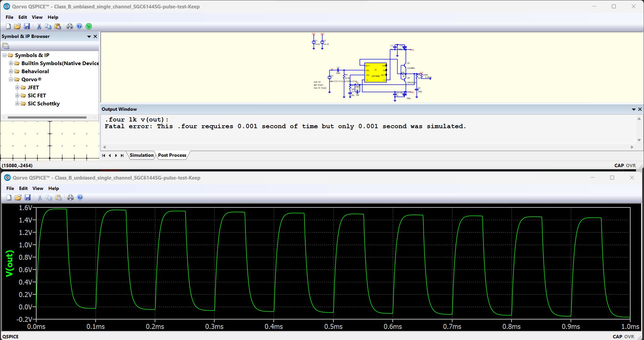Screen dimensions: 644x340
Task: Open Help menu in top schematic window
Action: (53, 17)
